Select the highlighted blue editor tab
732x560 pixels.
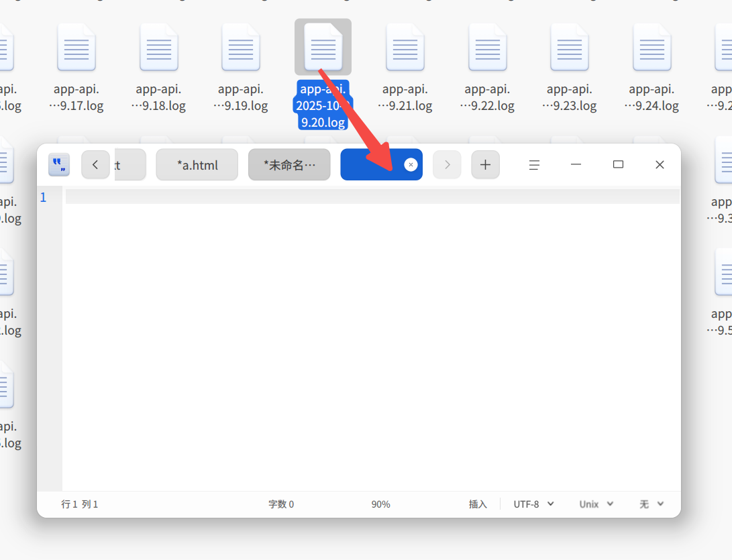[x=381, y=165]
